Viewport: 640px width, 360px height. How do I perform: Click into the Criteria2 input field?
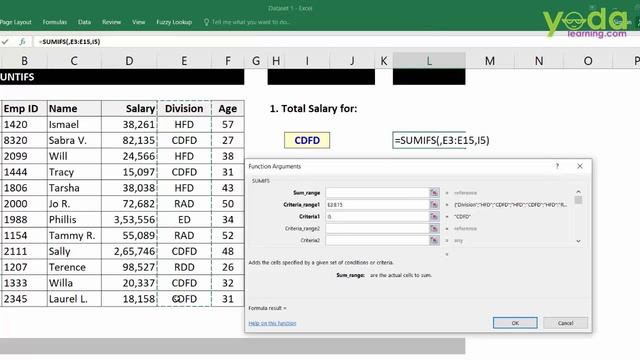(x=378, y=240)
